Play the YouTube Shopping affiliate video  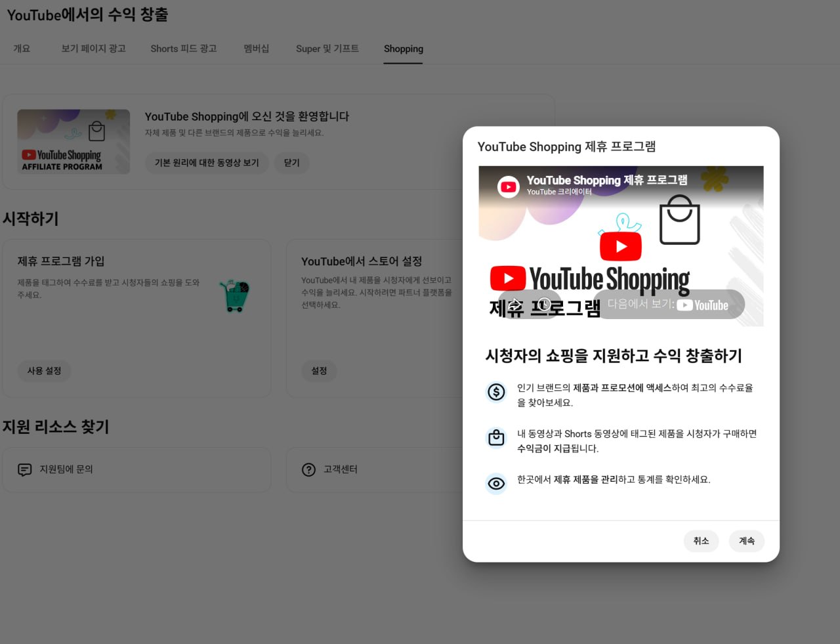coord(620,247)
